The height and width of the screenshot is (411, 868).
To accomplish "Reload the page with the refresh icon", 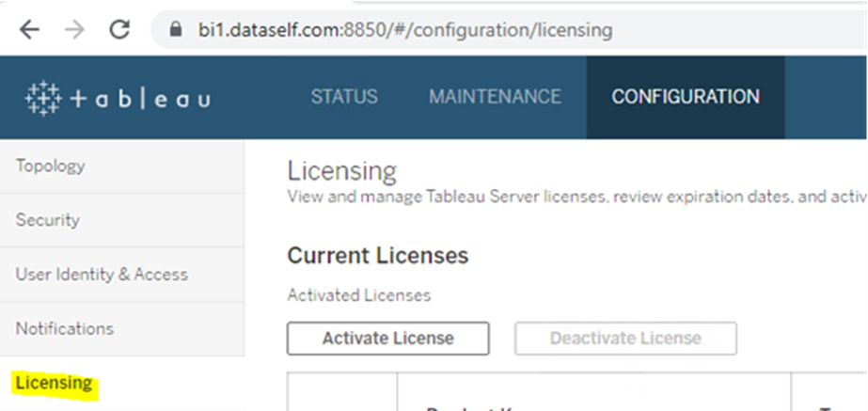I will click(x=119, y=29).
